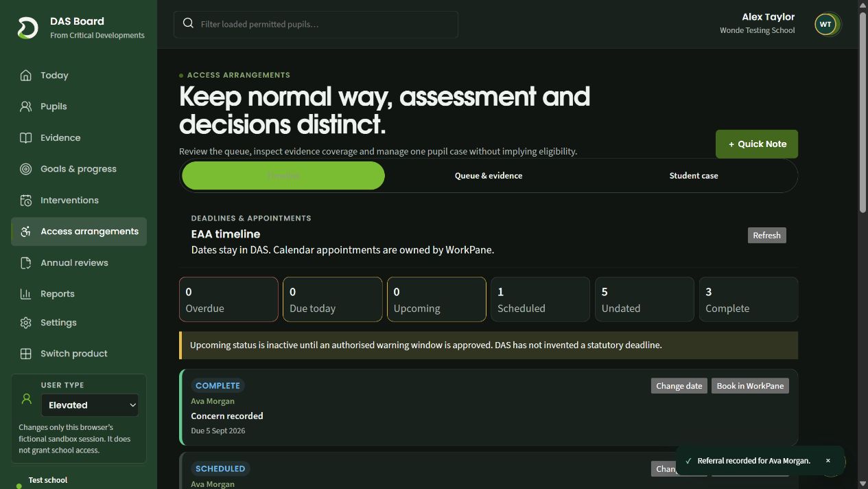Select the highlighted green timeline tab
868x489 pixels.
(x=283, y=176)
